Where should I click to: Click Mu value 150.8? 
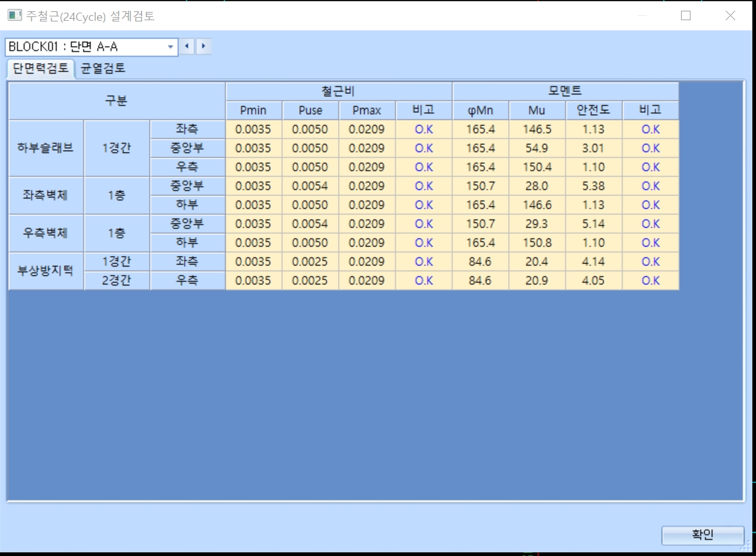[537, 243]
